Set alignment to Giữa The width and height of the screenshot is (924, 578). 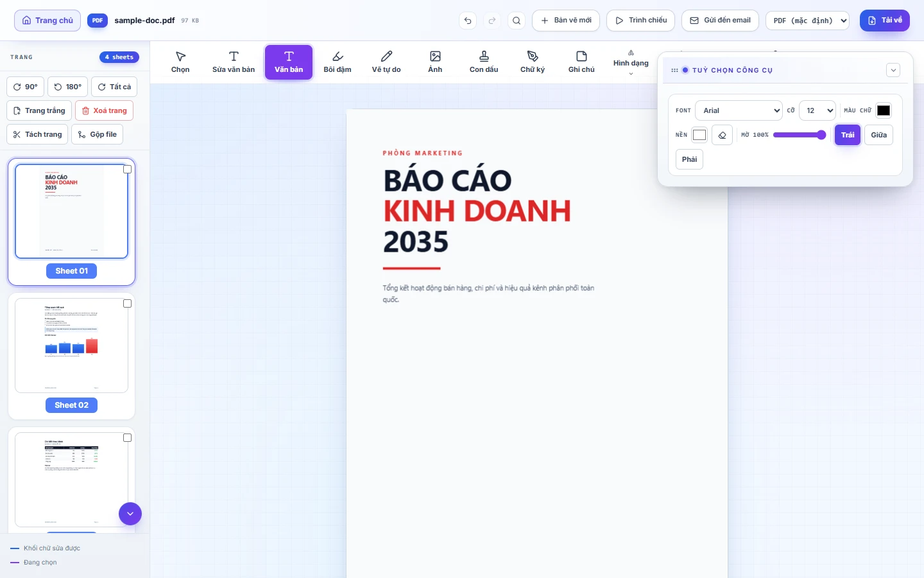coord(878,135)
